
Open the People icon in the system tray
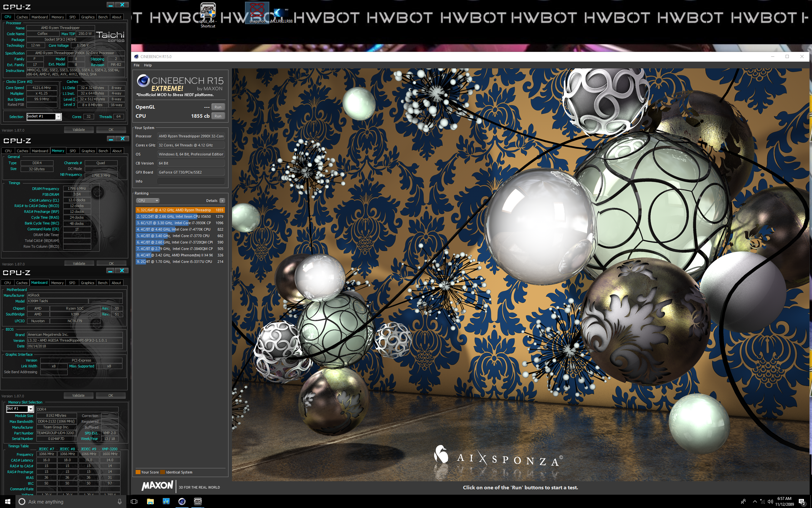coord(743,501)
